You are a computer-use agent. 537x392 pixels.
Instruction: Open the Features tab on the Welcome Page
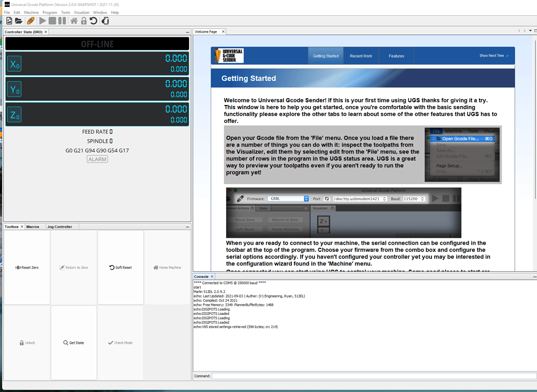click(x=396, y=56)
